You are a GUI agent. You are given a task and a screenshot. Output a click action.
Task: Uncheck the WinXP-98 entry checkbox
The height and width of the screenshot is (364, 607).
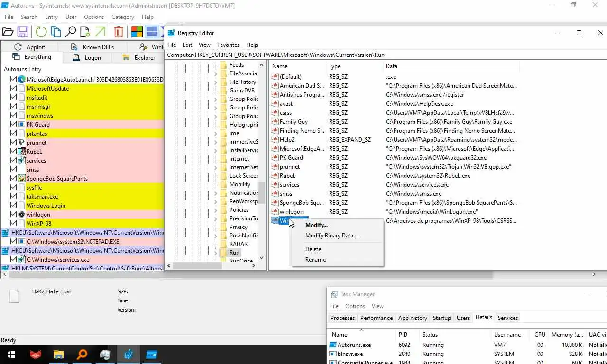(14, 224)
